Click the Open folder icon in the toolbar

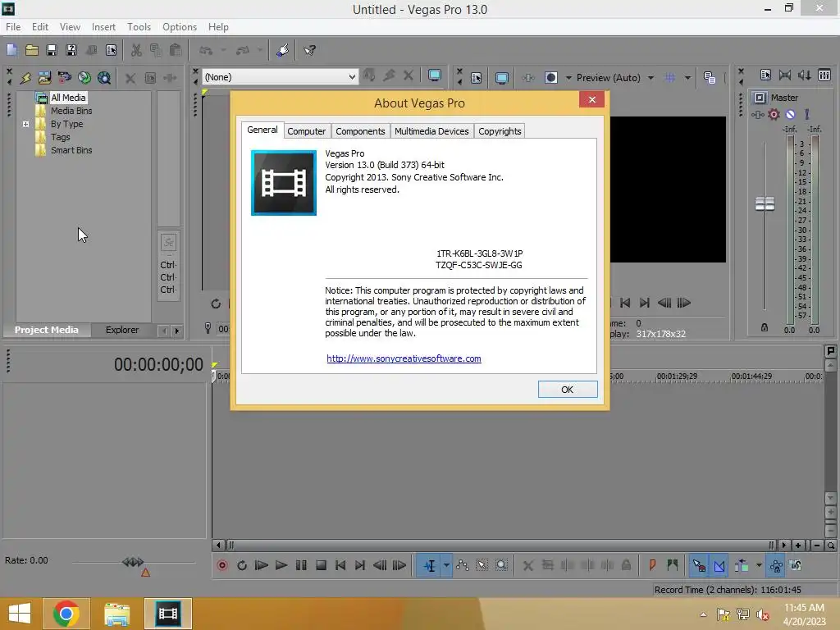click(x=32, y=50)
